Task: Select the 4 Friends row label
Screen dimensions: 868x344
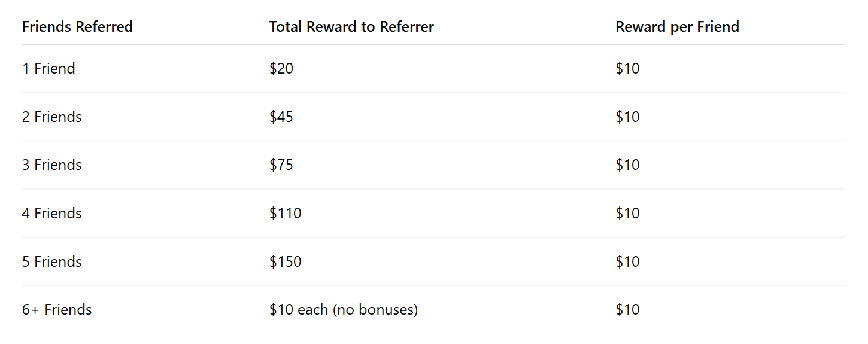Action: 51,214
